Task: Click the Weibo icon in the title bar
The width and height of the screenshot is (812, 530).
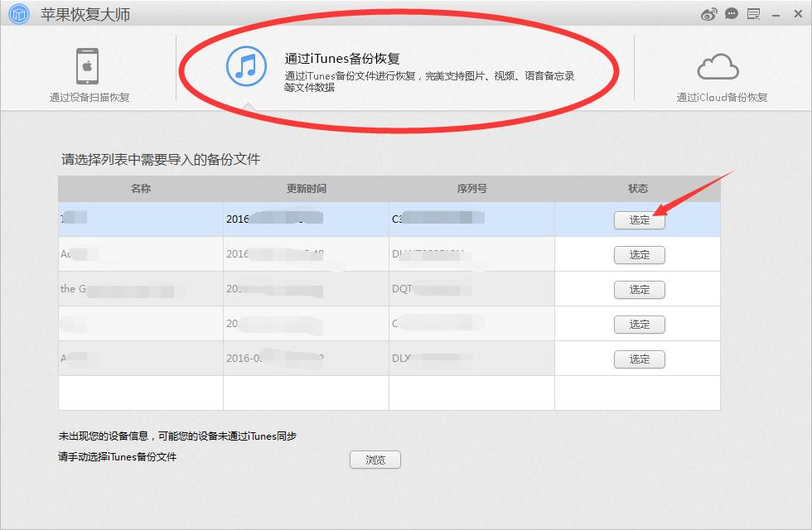Action: (708, 13)
